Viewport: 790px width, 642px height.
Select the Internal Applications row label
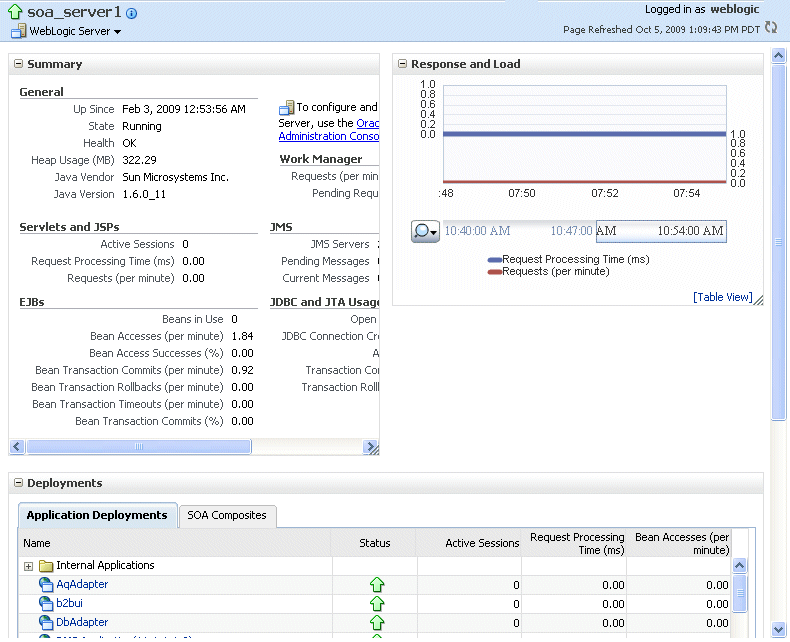coord(105,565)
